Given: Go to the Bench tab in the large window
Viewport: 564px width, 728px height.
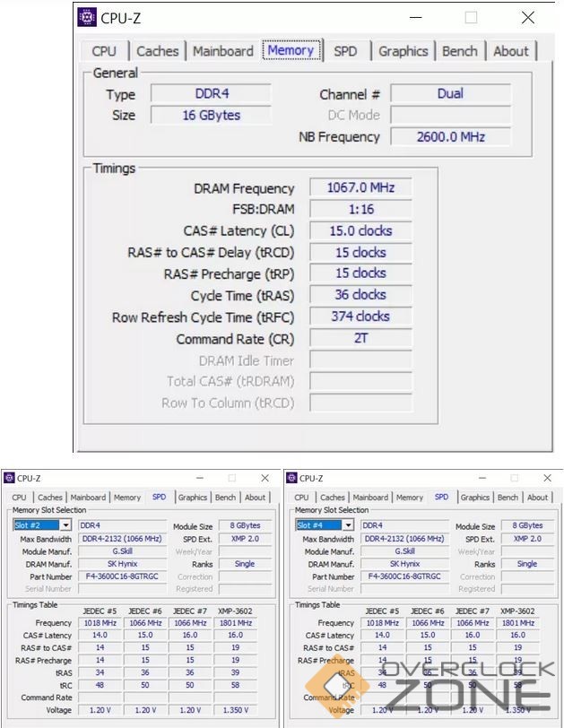Looking at the screenshot, I should click(460, 51).
